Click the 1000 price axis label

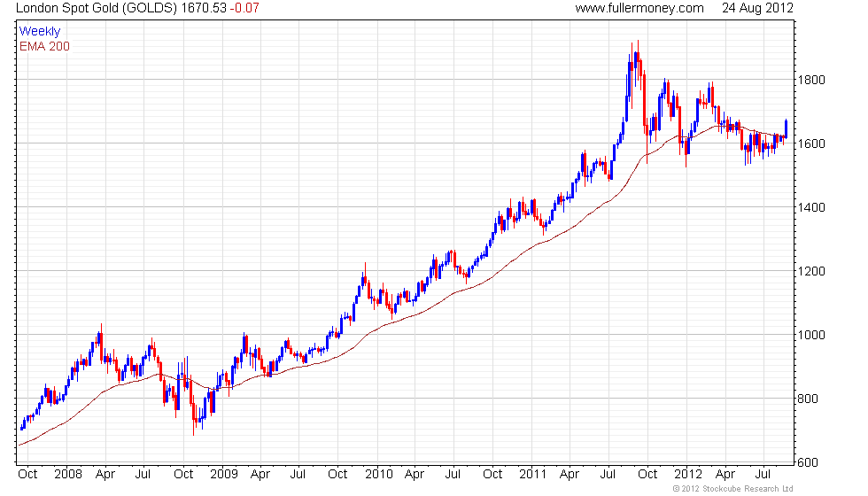811,335
